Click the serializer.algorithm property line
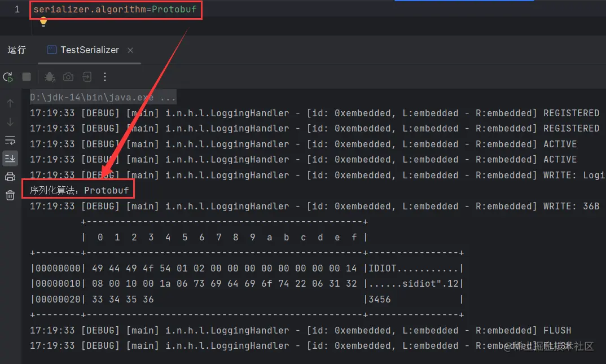 pos(115,9)
